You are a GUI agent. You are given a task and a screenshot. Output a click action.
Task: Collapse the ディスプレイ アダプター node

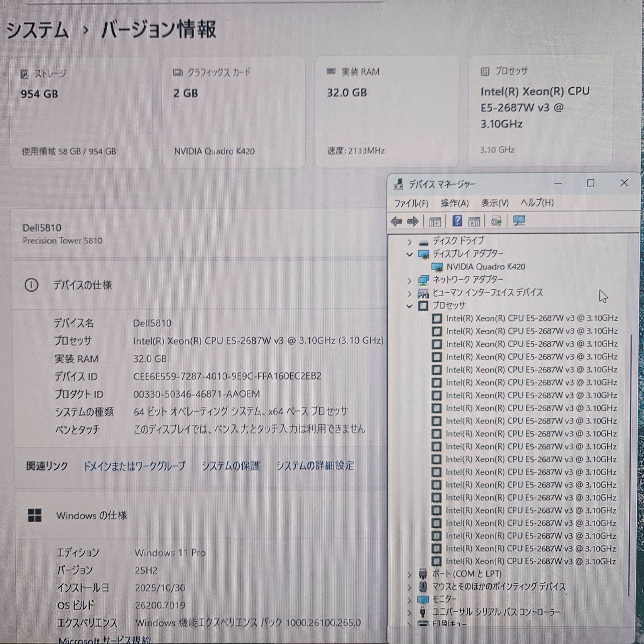coord(409,254)
